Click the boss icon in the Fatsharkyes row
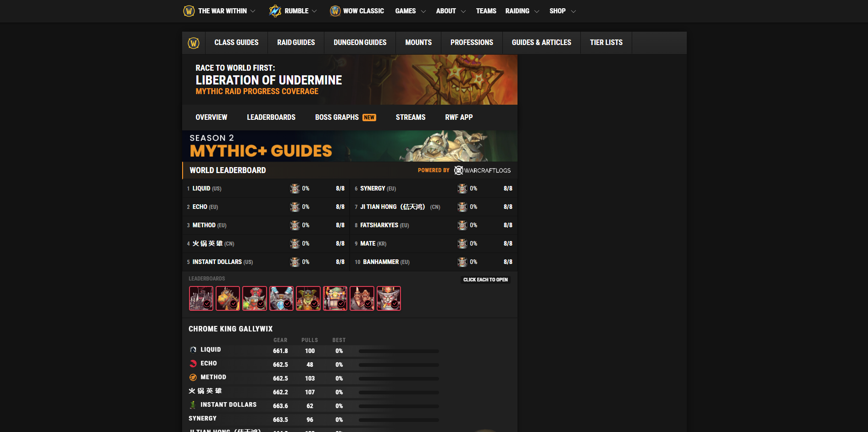This screenshot has width=868, height=432. point(462,225)
